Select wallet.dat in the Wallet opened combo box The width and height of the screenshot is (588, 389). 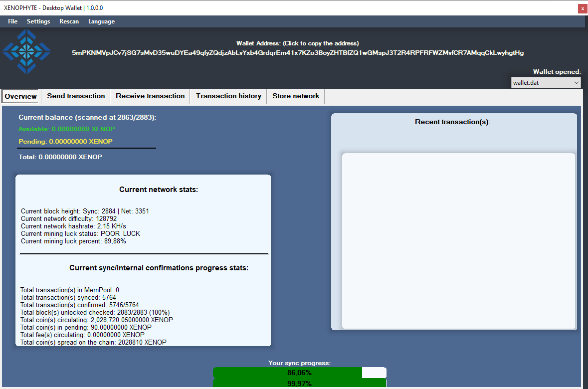pos(539,82)
